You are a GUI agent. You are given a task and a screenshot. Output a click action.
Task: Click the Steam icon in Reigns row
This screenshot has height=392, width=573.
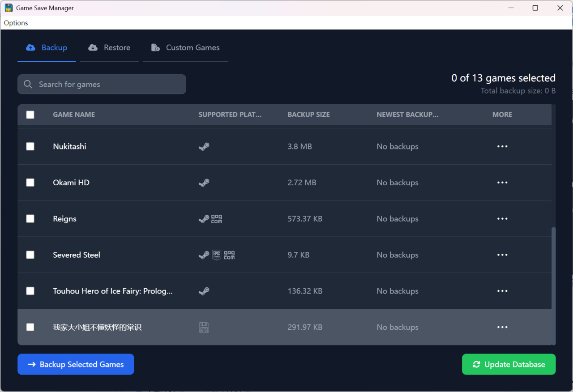coord(204,219)
